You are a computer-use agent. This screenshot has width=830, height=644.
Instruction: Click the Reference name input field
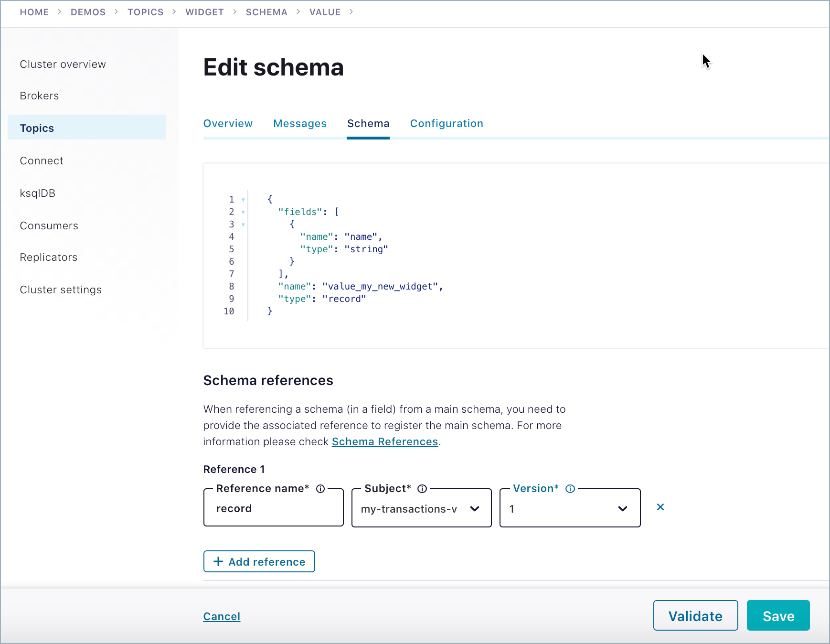pos(273,508)
